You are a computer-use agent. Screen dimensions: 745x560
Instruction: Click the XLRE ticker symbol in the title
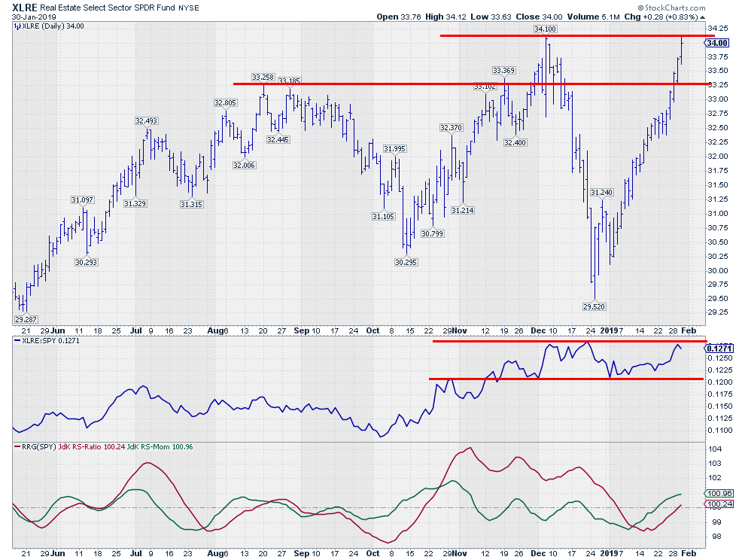(24, 8)
